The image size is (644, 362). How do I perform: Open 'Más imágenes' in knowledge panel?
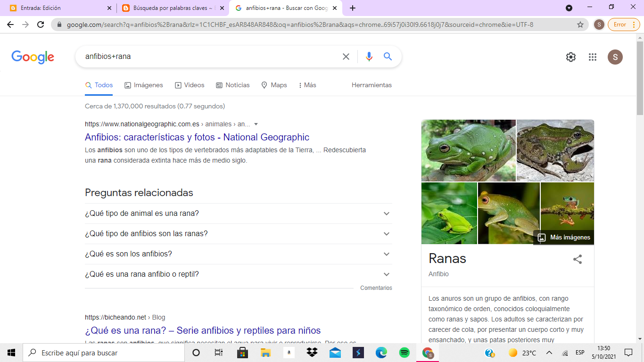(564, 238)
